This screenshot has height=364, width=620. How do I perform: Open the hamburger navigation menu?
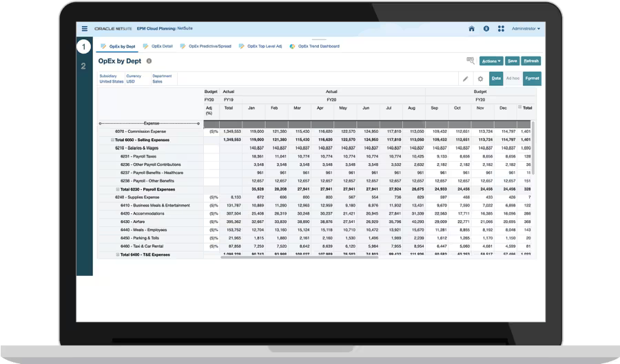[x=85, y=29]
